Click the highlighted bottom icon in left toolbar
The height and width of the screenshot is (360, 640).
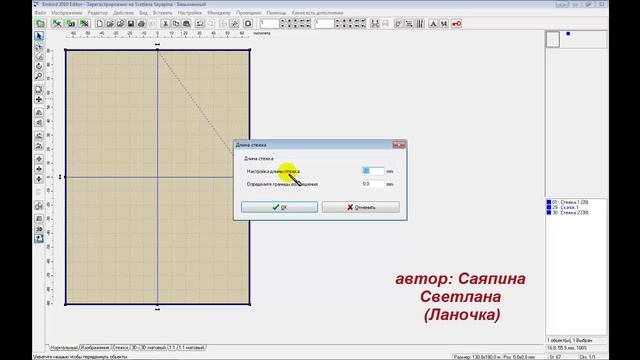39,238
